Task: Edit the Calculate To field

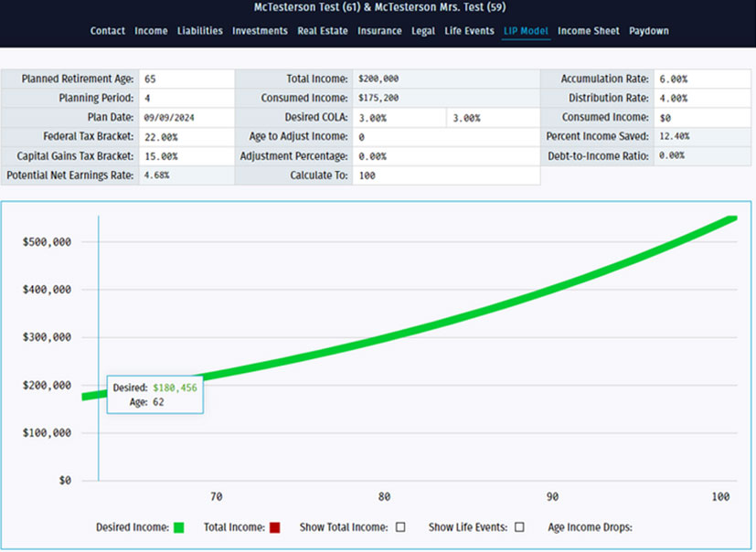Action: 445,175
